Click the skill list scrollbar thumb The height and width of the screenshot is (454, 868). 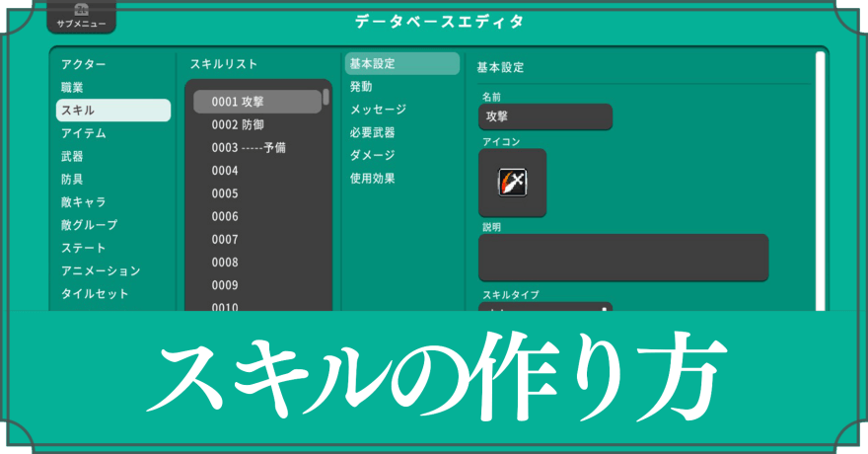(x=326, y=97)
